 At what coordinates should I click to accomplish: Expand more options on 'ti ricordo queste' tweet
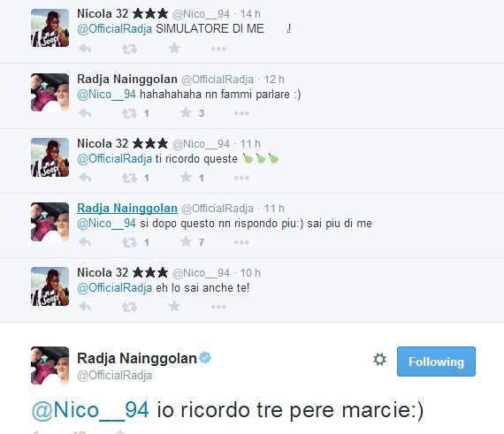pos(241,178)
